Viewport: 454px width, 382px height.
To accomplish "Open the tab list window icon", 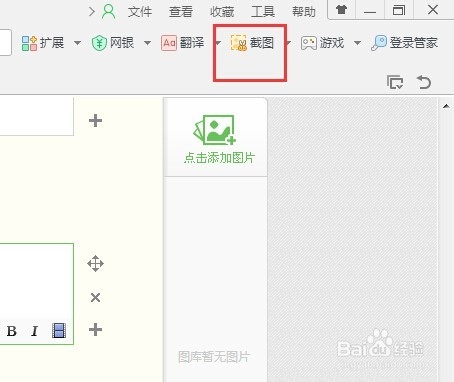I will click(395, 82).
